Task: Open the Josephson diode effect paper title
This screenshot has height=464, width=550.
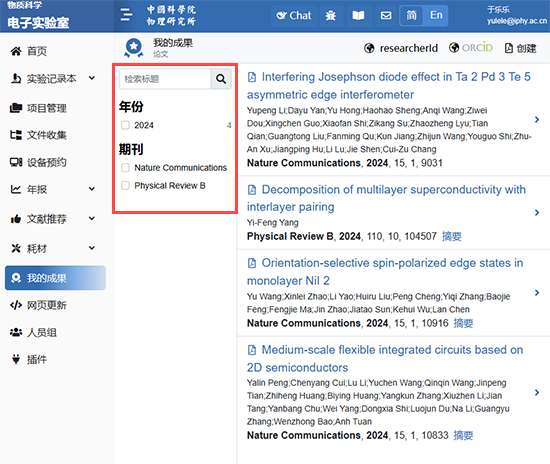Action: click(389, 86)
